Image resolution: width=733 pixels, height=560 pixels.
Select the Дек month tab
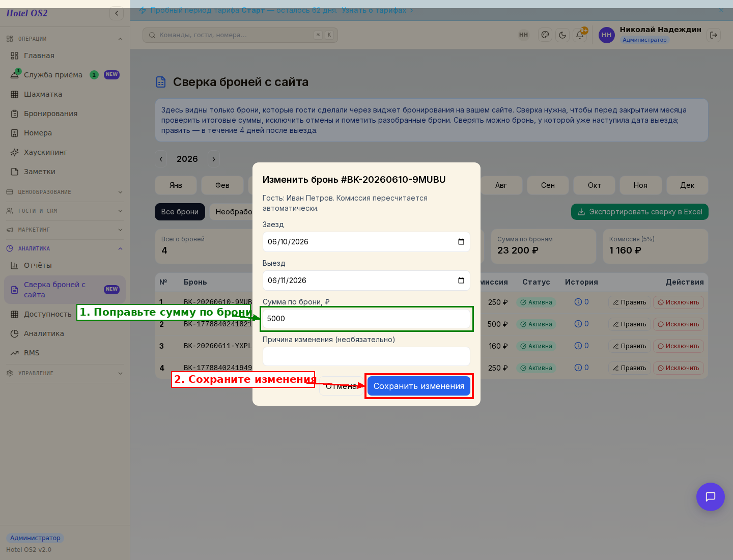pyautogui.click(x=687, y=185)
